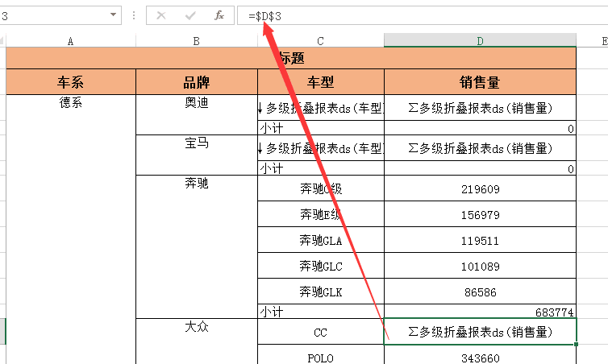The height and width of the screenshot is (364, 608).
Task: Cancel the formula entry with the X icon
Action: coord(161,15)
